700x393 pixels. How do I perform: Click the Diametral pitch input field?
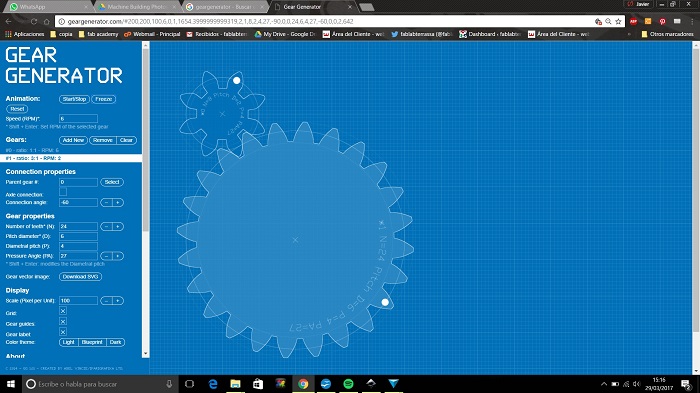(78, 246)
